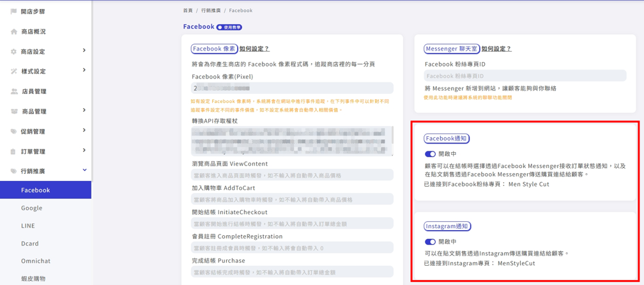The image size is (644, 285).
Task: Click the AddToCart value input field
Action: 292,199
